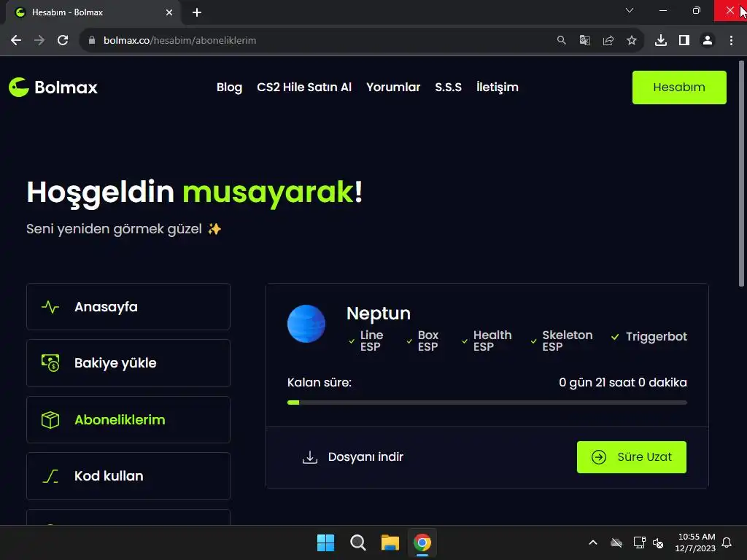Click the remaining time progress bar
Viewport: 747px width, 560px height.
487,402
